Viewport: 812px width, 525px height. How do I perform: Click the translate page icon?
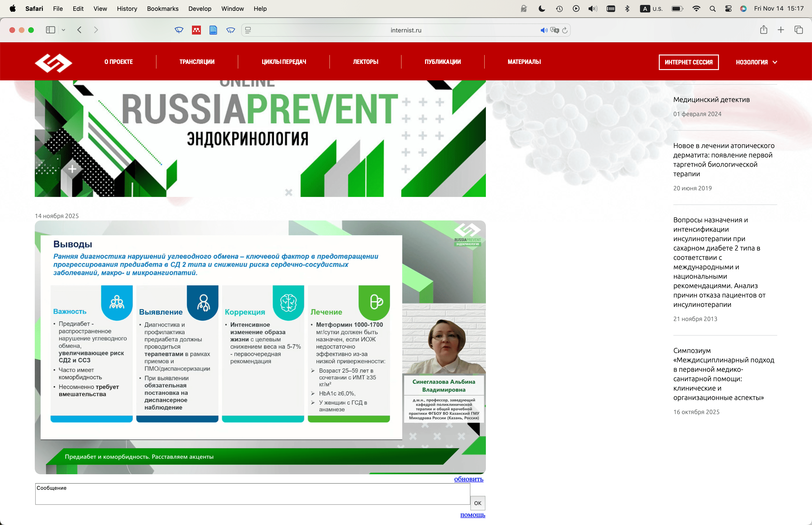point(554,30)
